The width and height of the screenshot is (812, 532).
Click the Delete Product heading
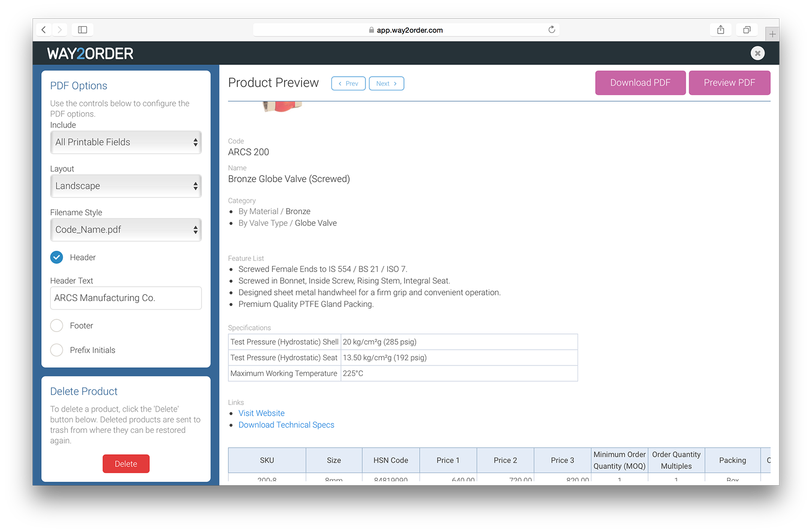[x=84, y=391]
